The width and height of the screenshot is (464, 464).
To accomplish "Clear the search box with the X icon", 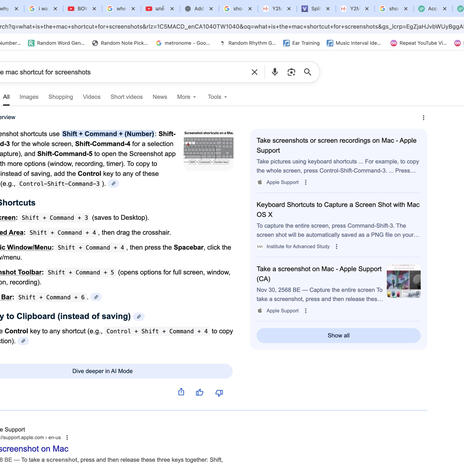I will click(254, 72).
